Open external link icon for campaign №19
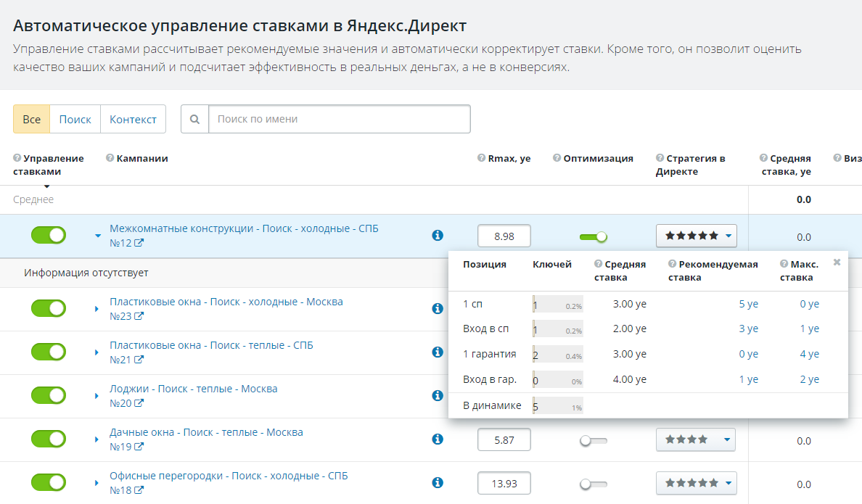Viewport: 862px width, 504px height. click(139, 446)
